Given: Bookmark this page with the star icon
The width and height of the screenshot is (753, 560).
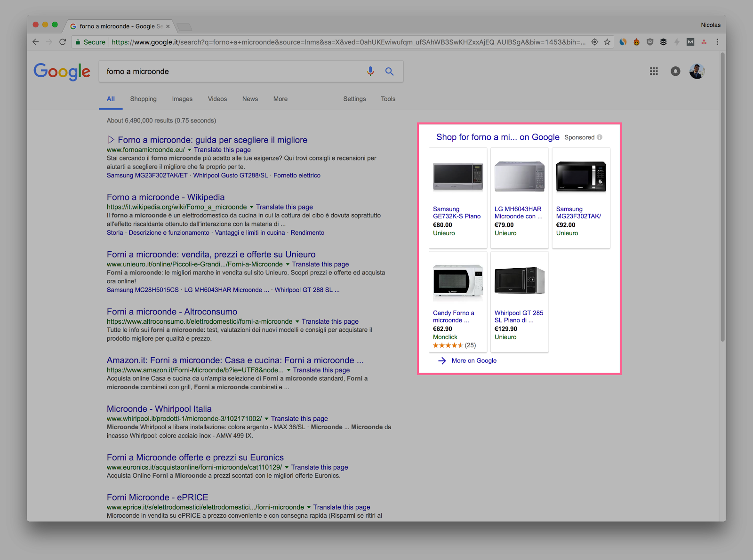Looking at the screenshot, I should (608, 42).
